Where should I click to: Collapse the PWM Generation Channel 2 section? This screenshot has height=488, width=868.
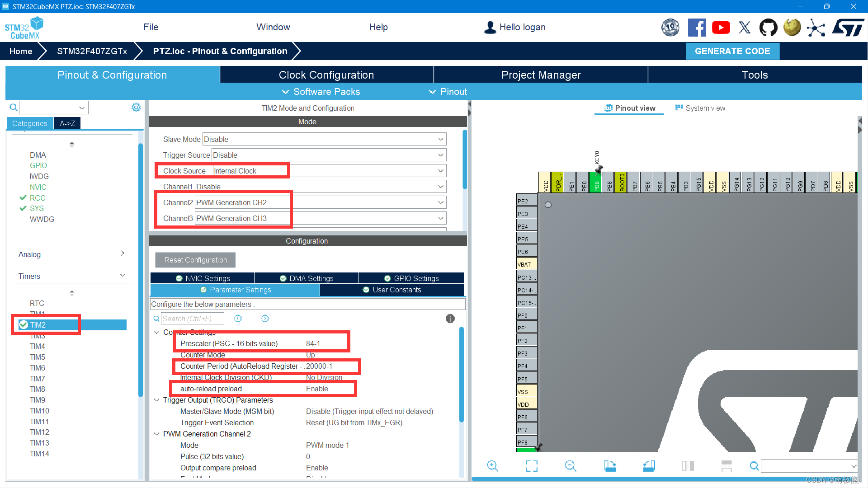coord(156,434)
